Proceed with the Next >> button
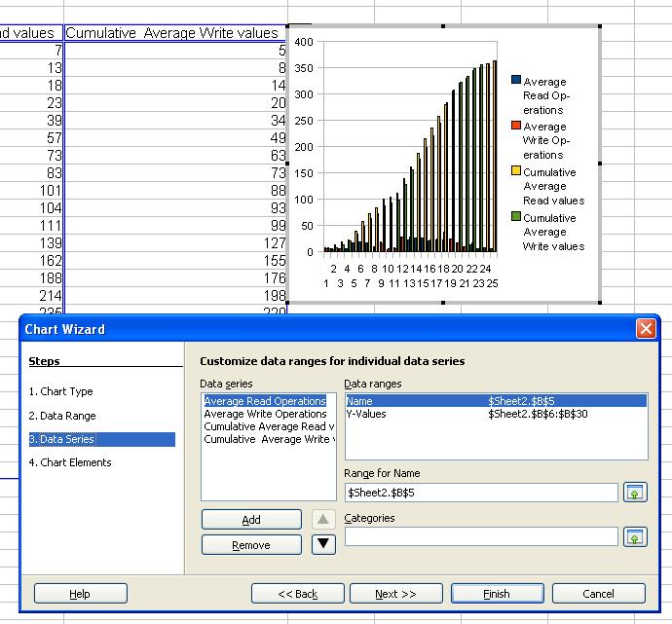The width and height of the screenshot is (672, 624). 394,594
